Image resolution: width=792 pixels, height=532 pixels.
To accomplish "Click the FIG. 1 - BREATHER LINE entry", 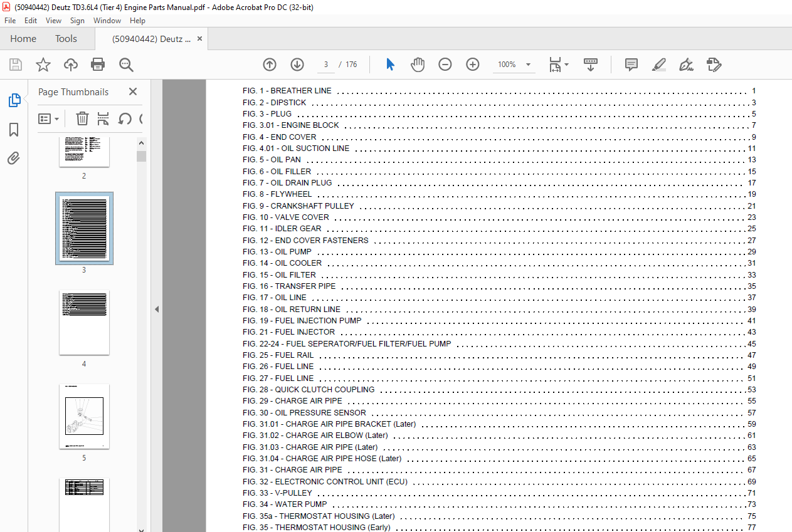I will point(287,91).
